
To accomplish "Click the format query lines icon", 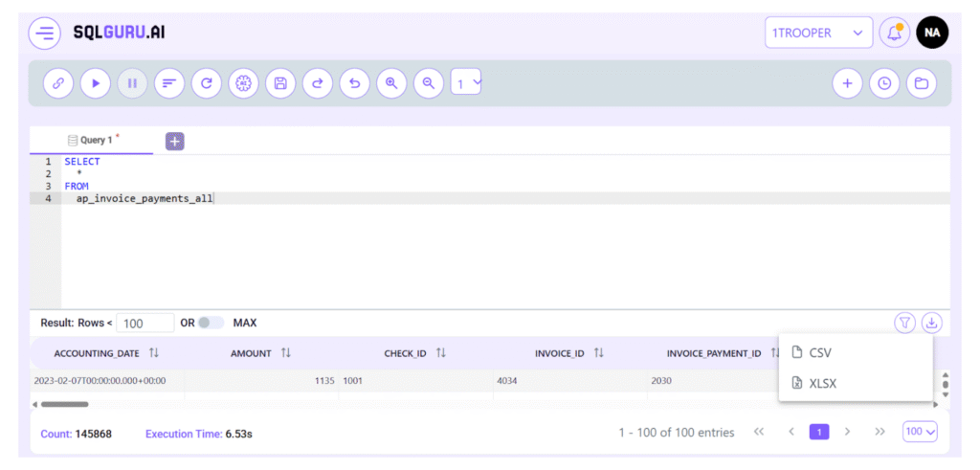I will tap(168, 83).
